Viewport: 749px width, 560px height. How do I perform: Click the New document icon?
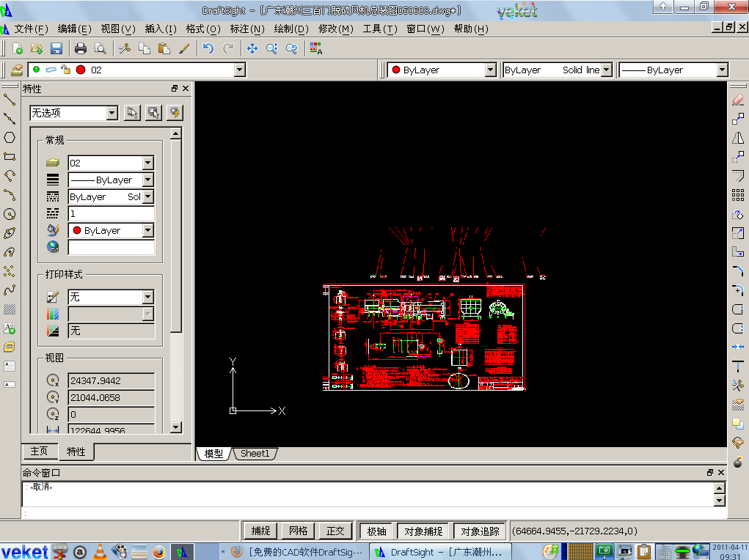tap(17, 48)
